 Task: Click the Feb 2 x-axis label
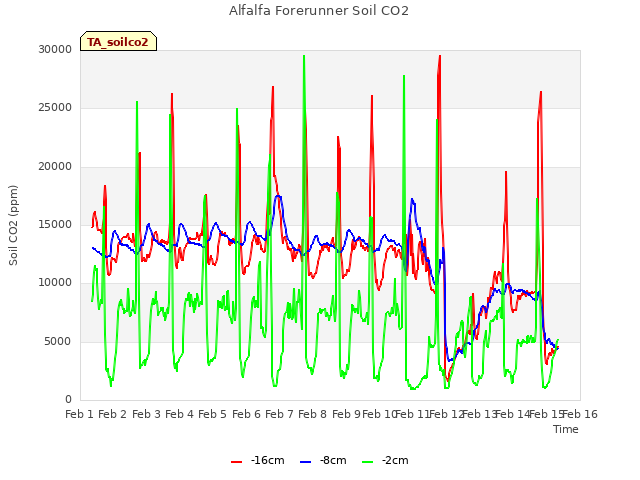(113, 415)
